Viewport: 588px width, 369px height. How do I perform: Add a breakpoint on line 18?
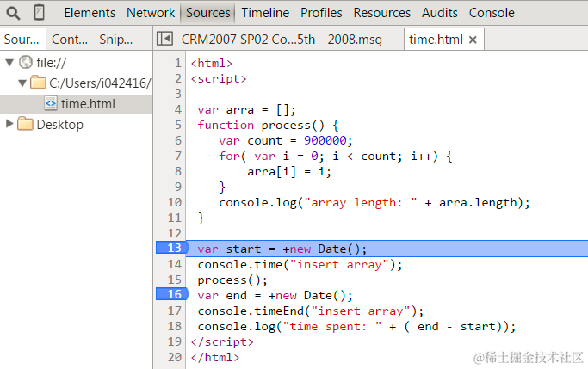[175, 326]
